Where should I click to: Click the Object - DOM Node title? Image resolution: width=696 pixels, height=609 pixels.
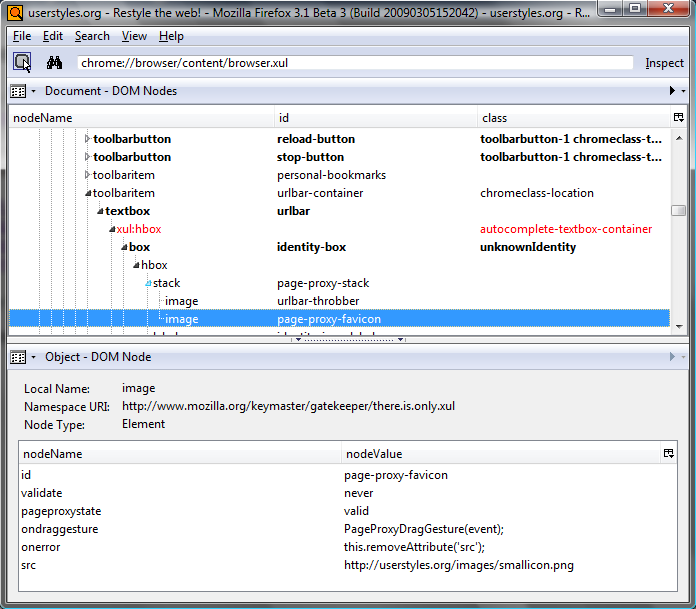[x=98, y=357]
